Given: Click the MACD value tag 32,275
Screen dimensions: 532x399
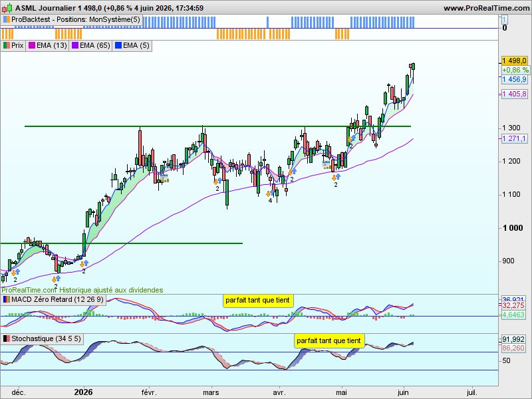Looking at the screenshot, I should [x=513, y=306].
